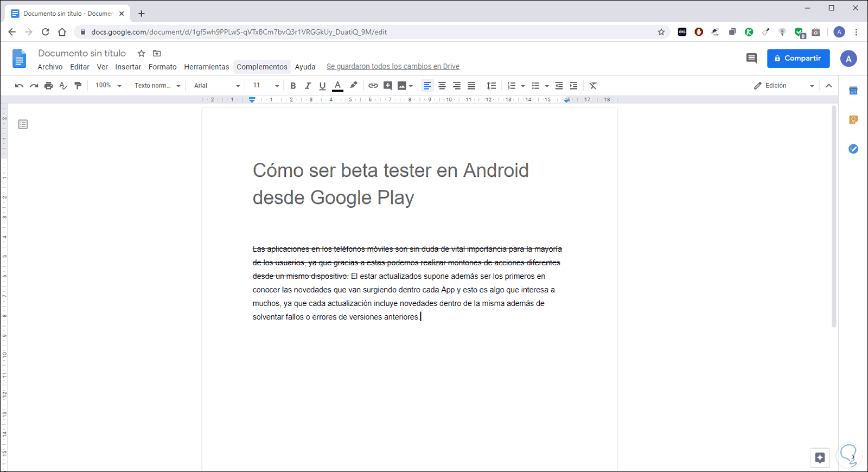Click the blue Compartir button
The height and width of the screenshot is (472, 868).
[798, 58]
